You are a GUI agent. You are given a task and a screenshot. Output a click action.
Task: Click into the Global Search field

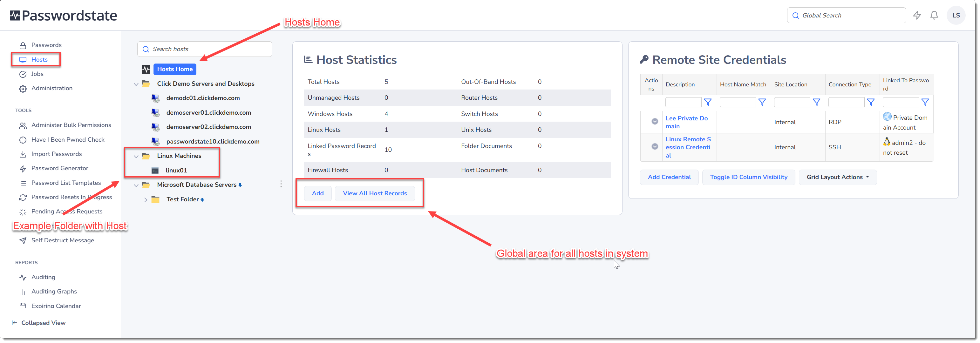846,16
